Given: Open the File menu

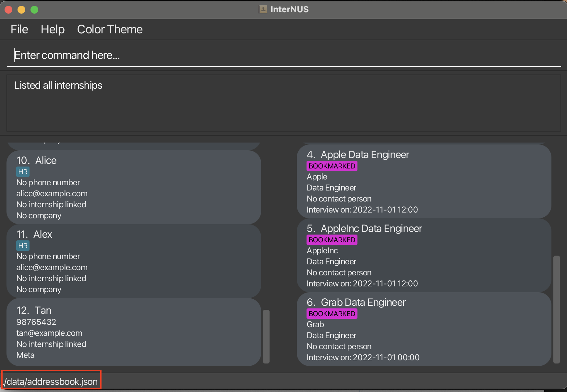Looking at the screenshot, I should (19, 29).
